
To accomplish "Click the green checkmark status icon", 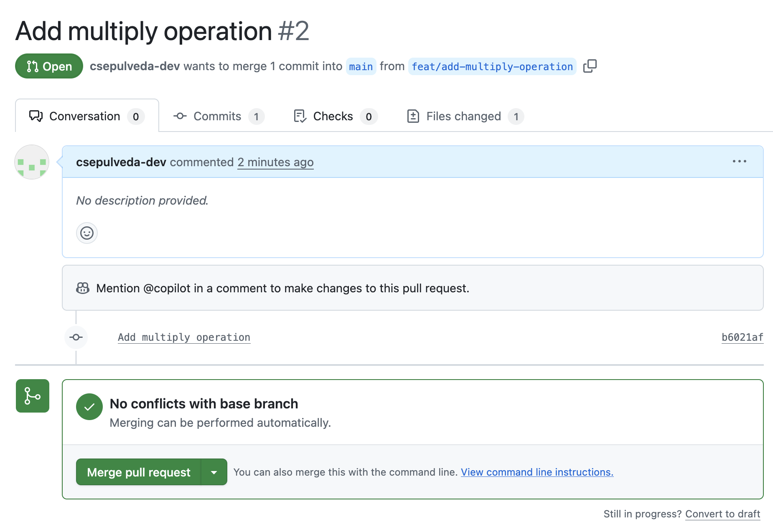I will coord(89,407).
